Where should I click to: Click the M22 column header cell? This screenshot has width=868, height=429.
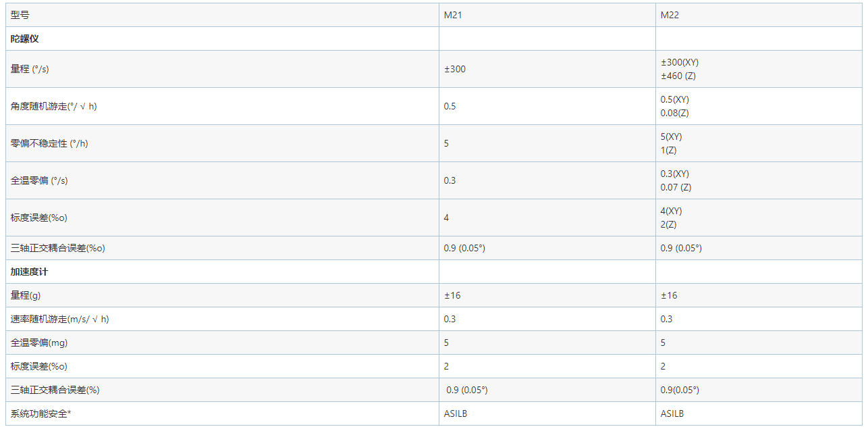[x=670, y=15]
